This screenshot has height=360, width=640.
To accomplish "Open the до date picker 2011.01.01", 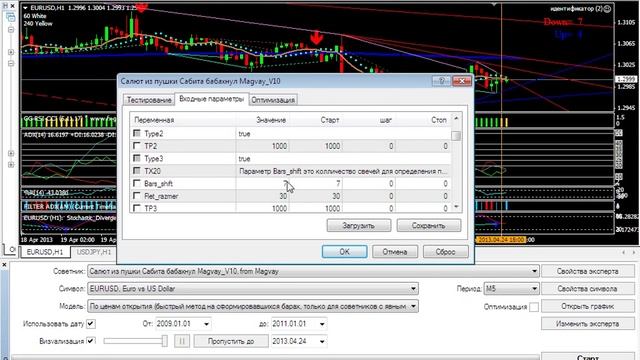I will (322, 324).
